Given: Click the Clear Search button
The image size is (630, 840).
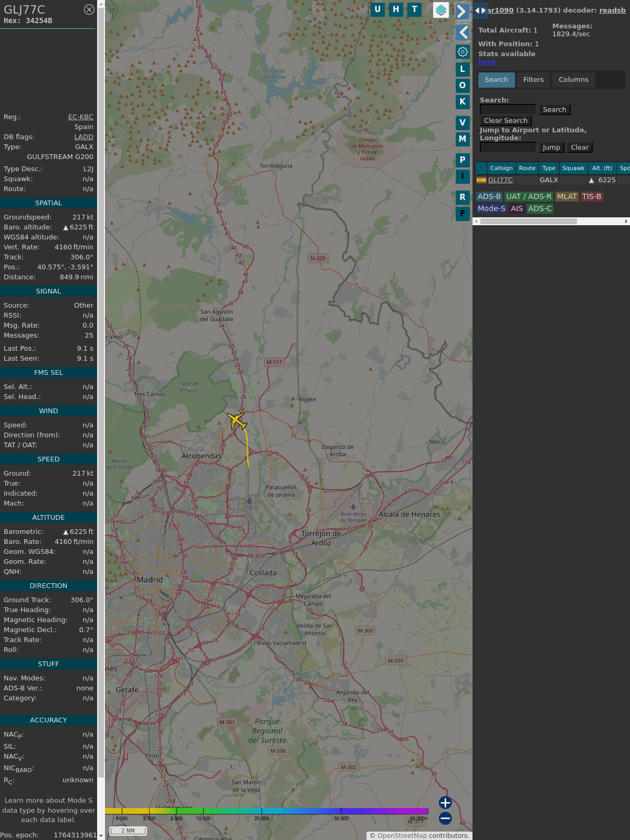Looking at the screenshot, I should (x=506, y=121).
